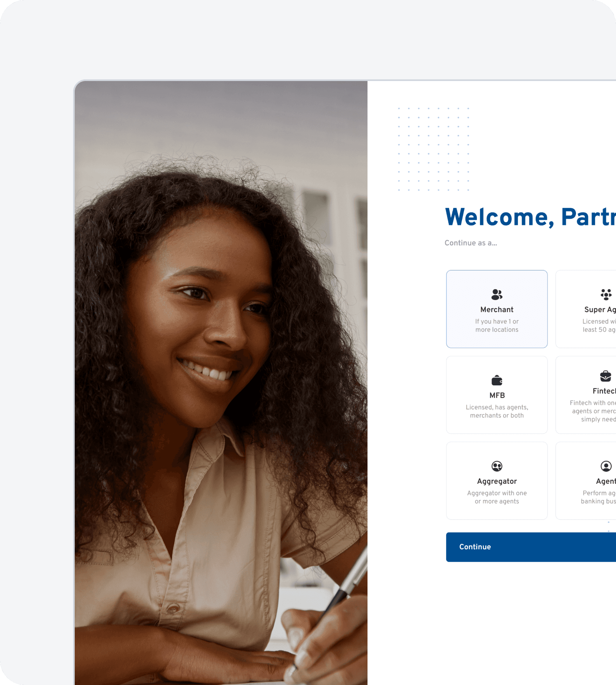Click "Aggregator with one or more agents" description
Viewport: 616px width, 685px height.
(497, 497)
